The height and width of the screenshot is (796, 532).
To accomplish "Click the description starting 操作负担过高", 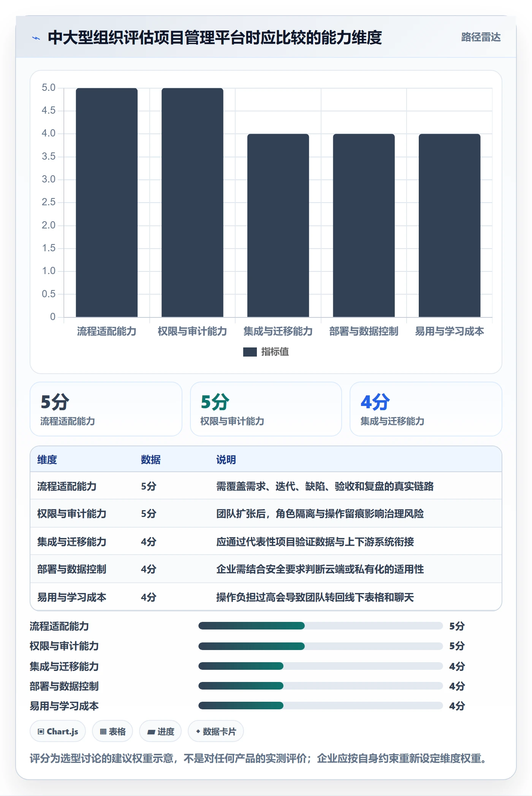I will click(x=315, y=597).
